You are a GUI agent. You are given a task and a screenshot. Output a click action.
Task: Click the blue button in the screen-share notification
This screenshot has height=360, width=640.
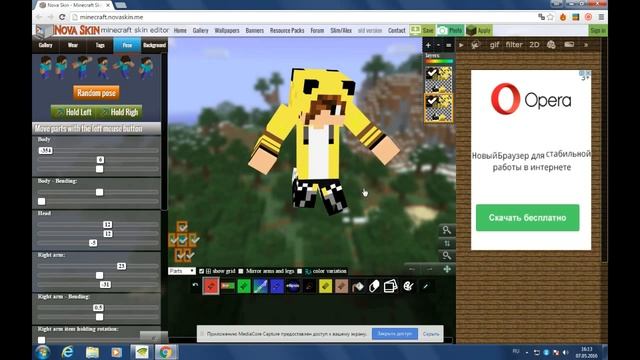[x=395, y=333]
